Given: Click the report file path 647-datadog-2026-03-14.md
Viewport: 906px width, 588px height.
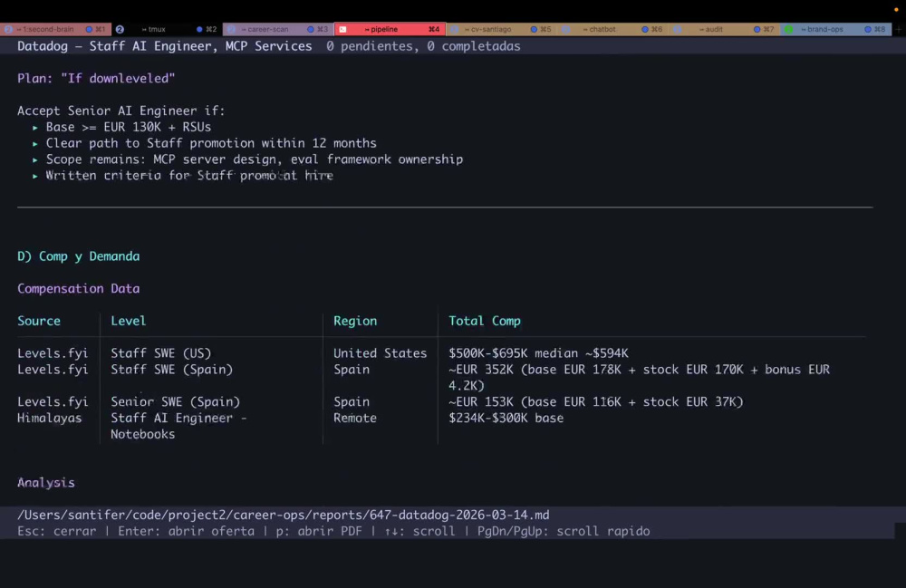Looking at the screenshot, I should click(x=283, y=516).
